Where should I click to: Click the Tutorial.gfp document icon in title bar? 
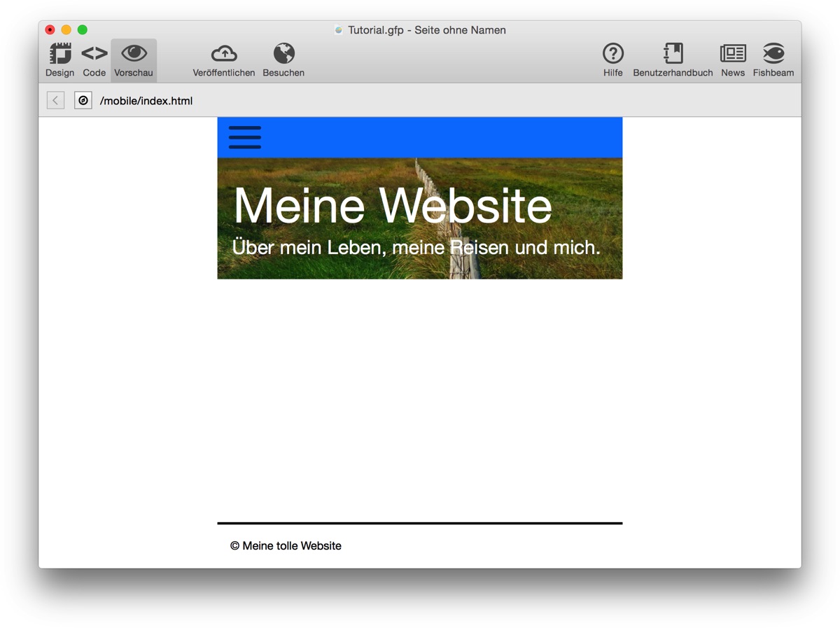(339, 30)
